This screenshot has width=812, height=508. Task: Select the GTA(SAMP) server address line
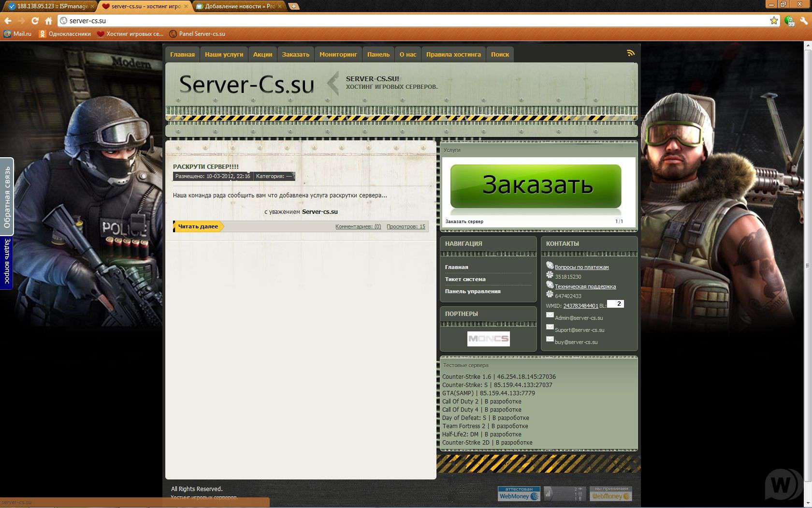click(x=489, y=393)
